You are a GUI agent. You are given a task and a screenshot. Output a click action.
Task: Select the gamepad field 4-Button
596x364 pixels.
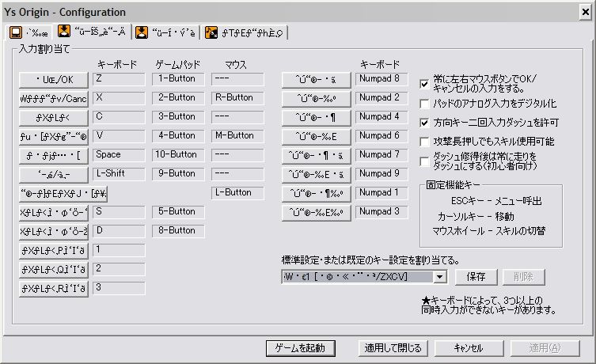click(x=178, y=136)
